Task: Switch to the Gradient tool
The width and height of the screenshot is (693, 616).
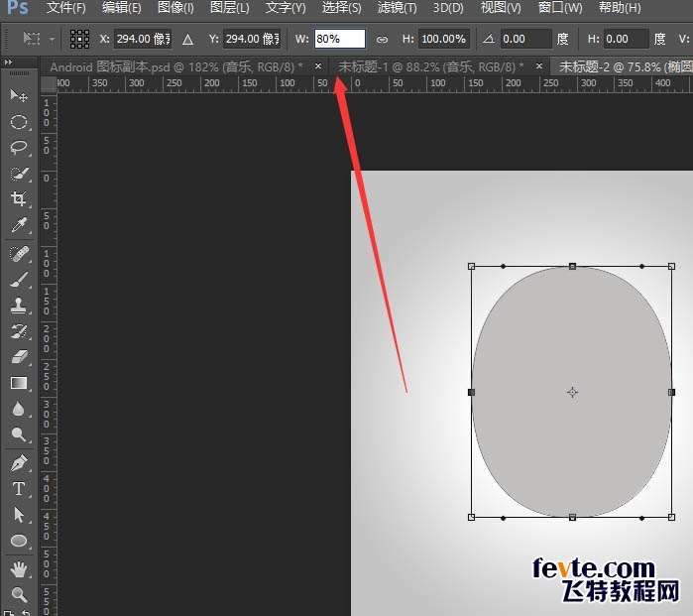Action: tap(18, 383)
